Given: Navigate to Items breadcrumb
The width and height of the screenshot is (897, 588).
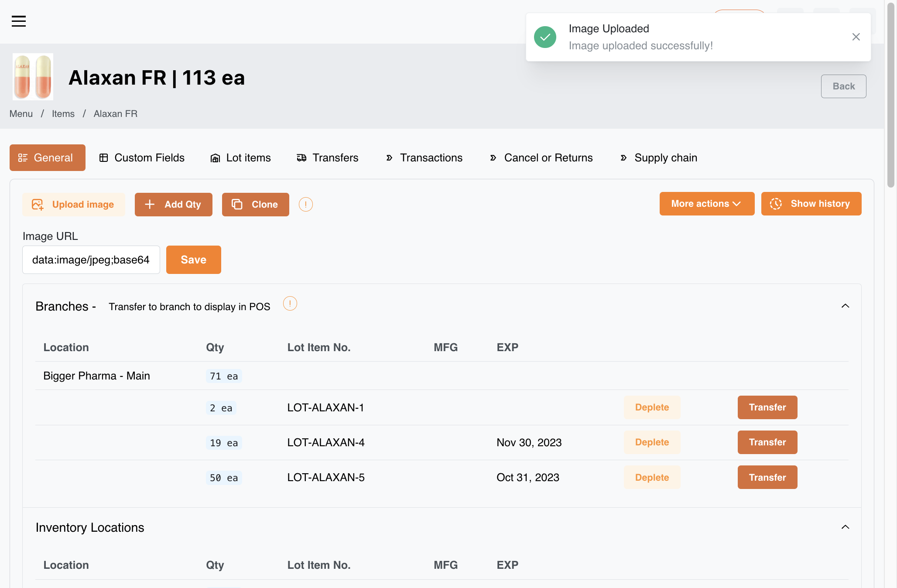Looking at the screenshot, I should [x=63, y=114].
